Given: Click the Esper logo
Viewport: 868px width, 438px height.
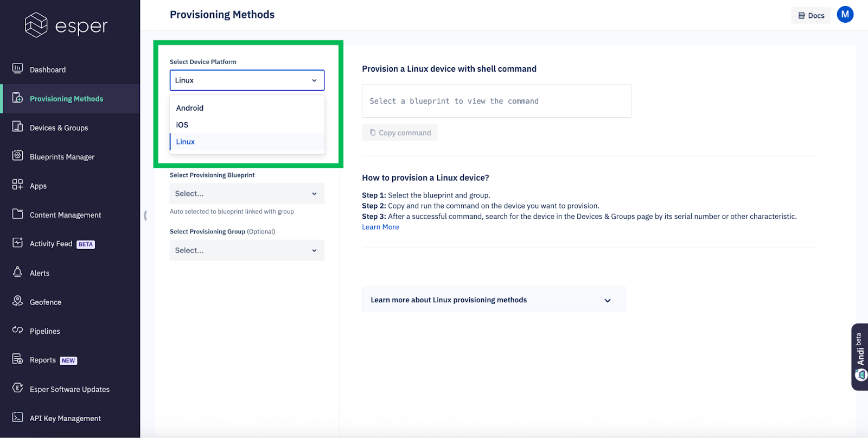Looking at the screenshot, I should coord(66,25).
